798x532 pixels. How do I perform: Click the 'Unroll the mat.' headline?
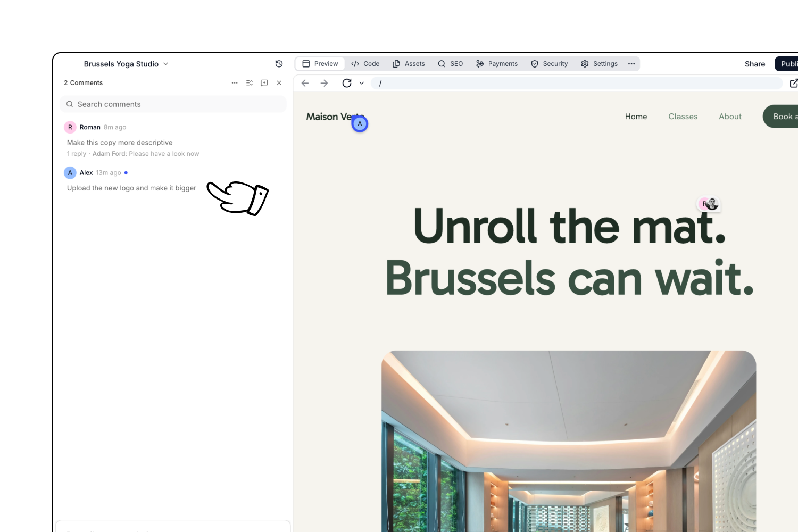pos(569,226)
